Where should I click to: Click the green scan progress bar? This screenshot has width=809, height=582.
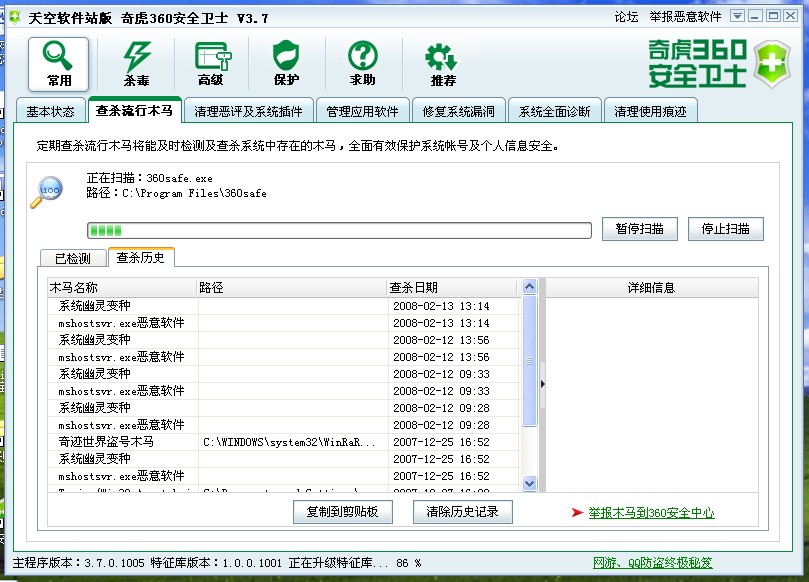[339, 230]
